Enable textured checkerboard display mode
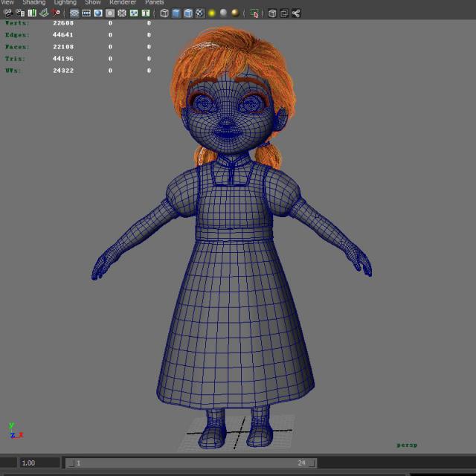 200,13
